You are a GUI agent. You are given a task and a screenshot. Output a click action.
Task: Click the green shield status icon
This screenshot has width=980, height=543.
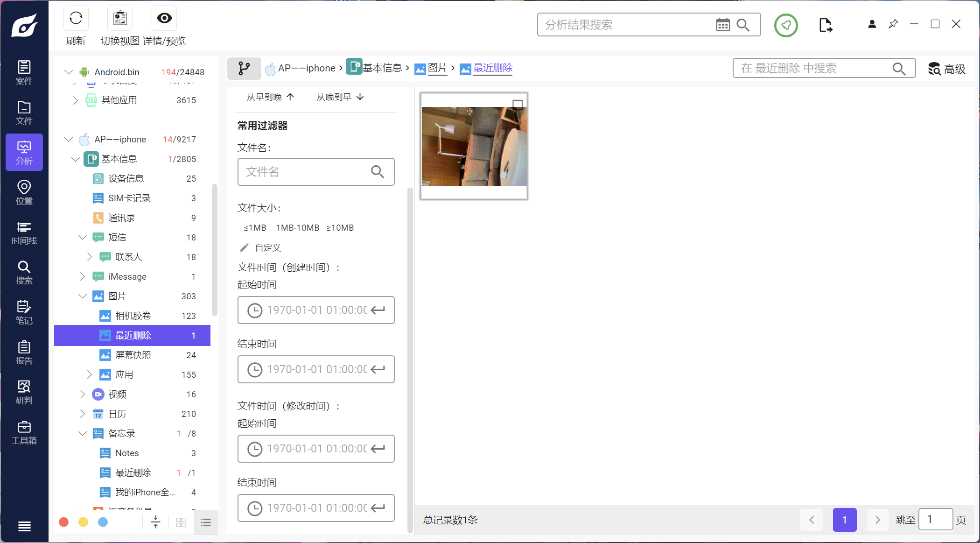tap(786, 25)
